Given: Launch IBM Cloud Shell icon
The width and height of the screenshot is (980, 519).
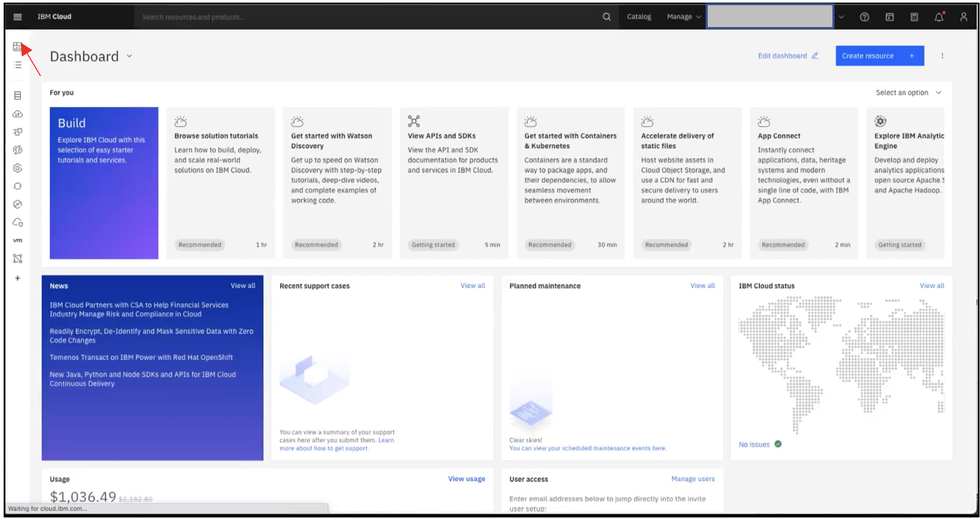Looking at the screenshot, I should pos(889,17).
